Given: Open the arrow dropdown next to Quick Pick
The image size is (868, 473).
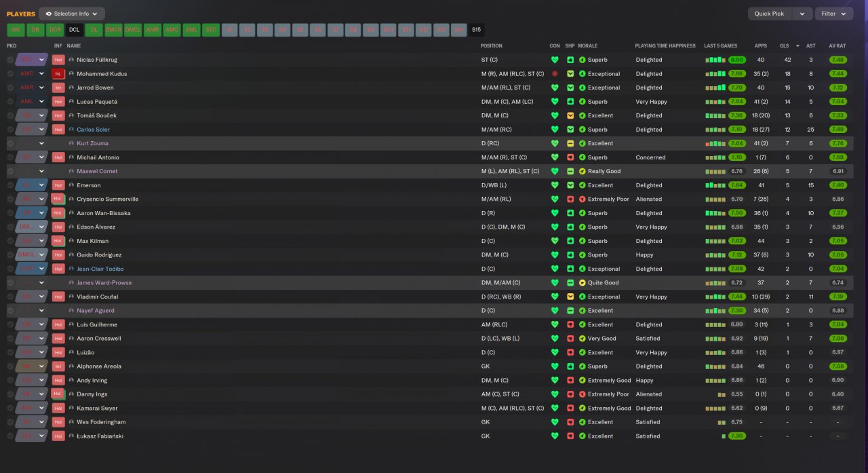Looking at the screenshot, I should [802, 14].
